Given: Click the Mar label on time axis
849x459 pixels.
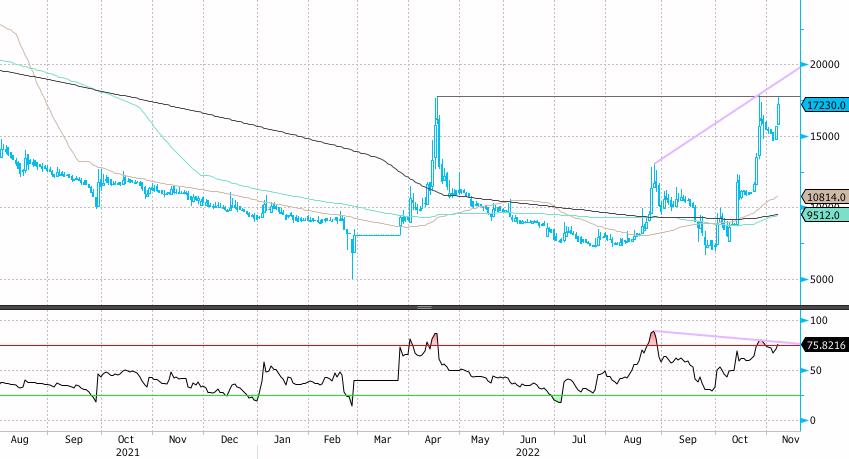Looking at the screenshot, I should tap(382, 439).
